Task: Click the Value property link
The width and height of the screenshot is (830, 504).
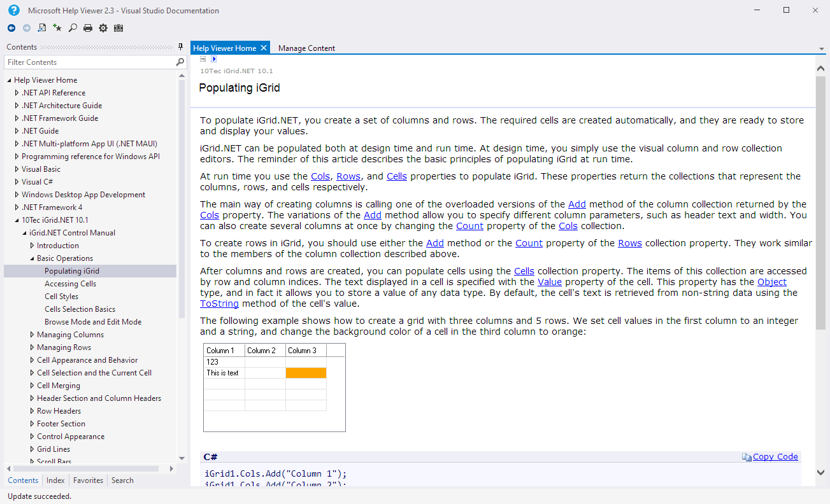Action: pos(550,282)
